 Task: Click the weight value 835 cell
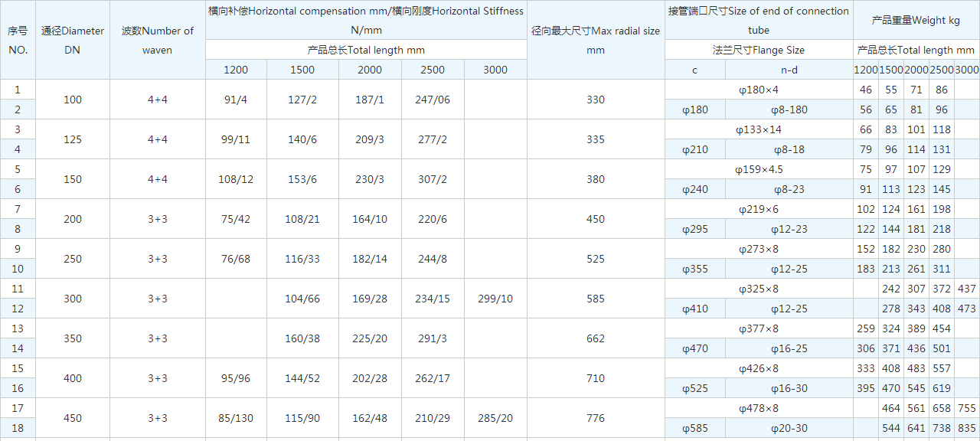967,428
